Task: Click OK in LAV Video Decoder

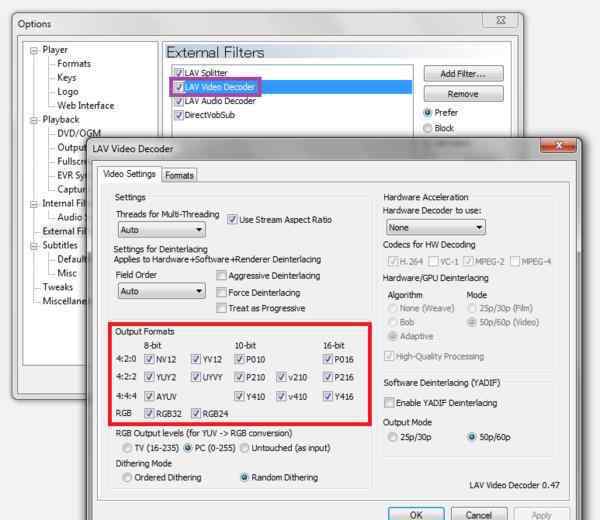Action: click(416, 514)
